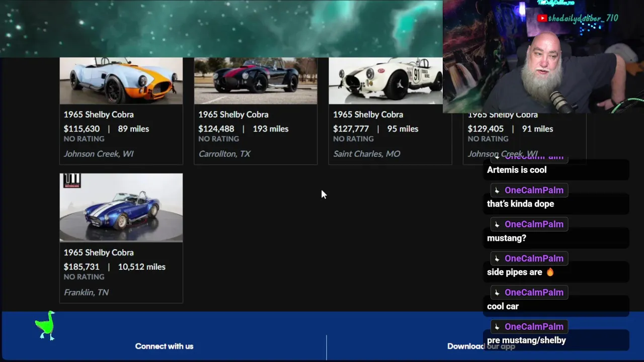The image size is (644, 362).
Task: Click the badge icon beside OneCalmPalm above 'mustang?'
Action: [497, 224]
